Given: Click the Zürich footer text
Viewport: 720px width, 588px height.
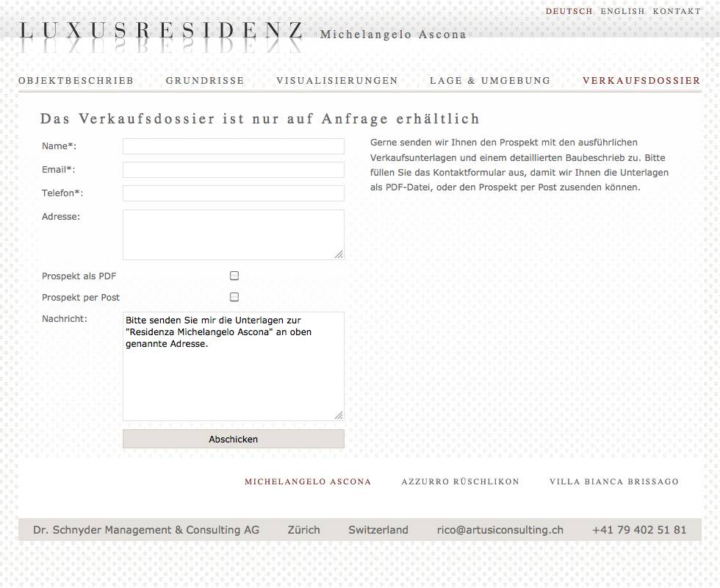Looking at the screenshot, I should (303, 530).
